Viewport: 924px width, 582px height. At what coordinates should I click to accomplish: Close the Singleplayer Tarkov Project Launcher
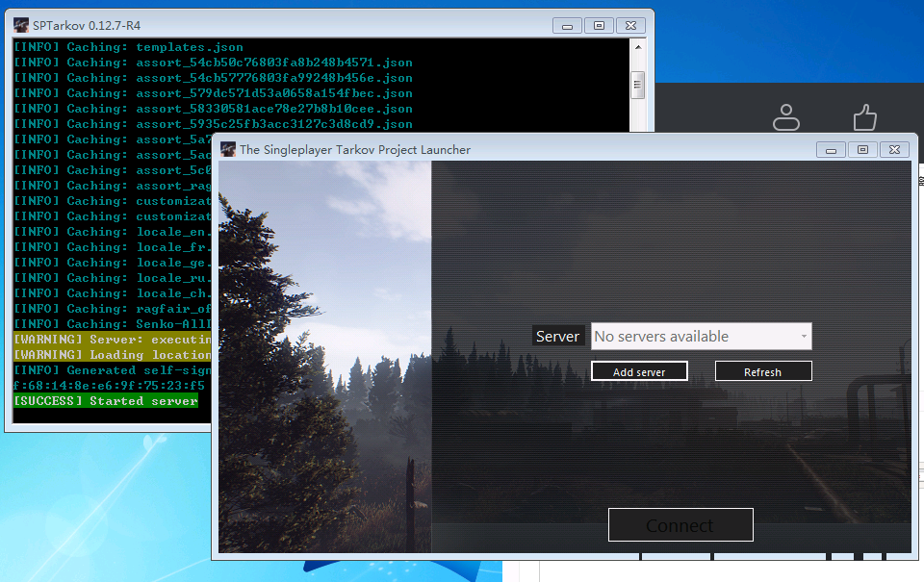894,150
